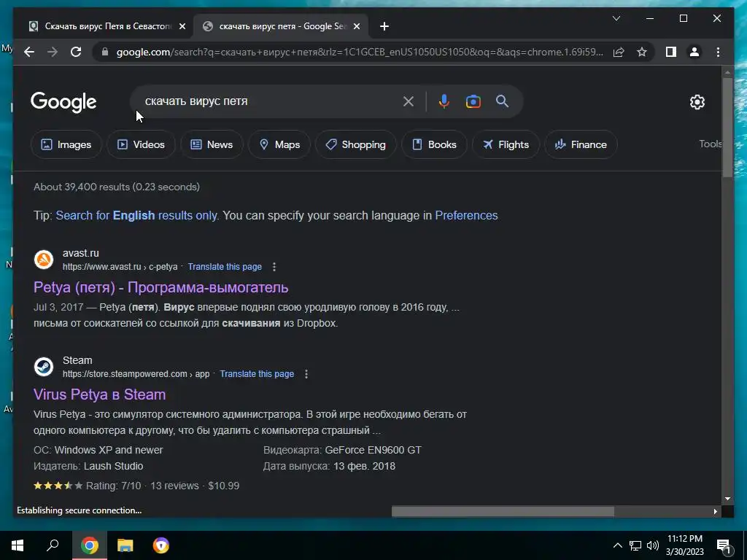
Task: Go back using the browser back arrow
Action: [x=29, y=52]
